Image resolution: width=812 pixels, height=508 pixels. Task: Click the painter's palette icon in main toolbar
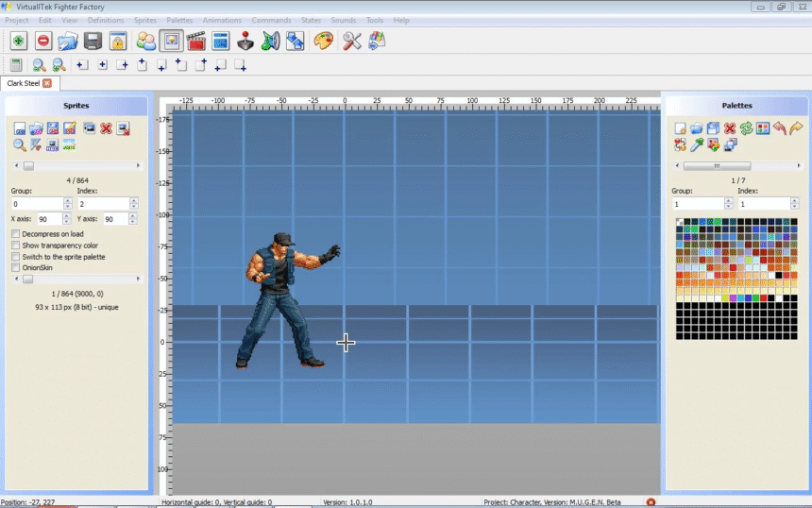click(x=324, y=41)
